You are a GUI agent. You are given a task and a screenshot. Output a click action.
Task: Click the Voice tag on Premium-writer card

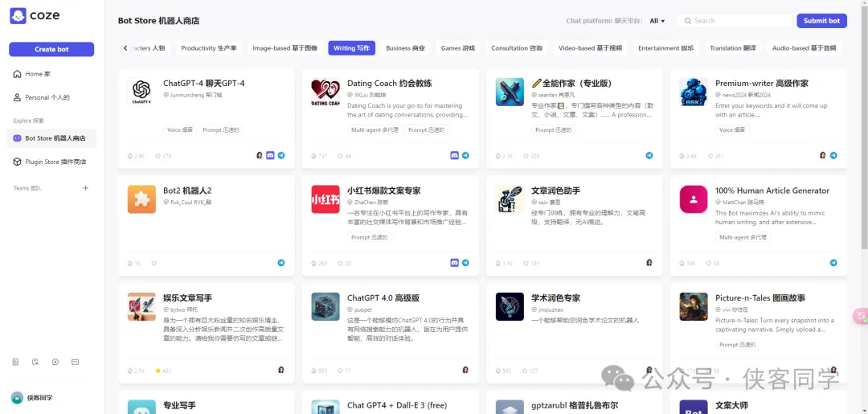coord(732,130)
